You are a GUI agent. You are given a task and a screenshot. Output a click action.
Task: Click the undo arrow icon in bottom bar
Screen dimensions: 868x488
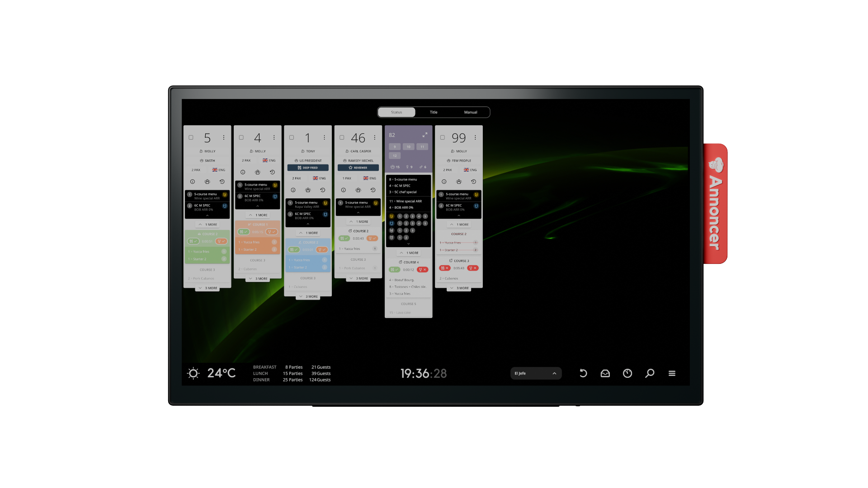(583, 373)
